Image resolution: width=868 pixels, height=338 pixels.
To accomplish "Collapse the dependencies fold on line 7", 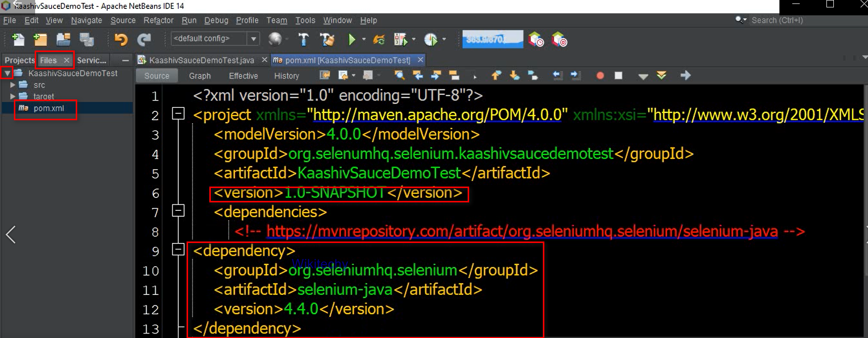I will (x=178, y=211).
